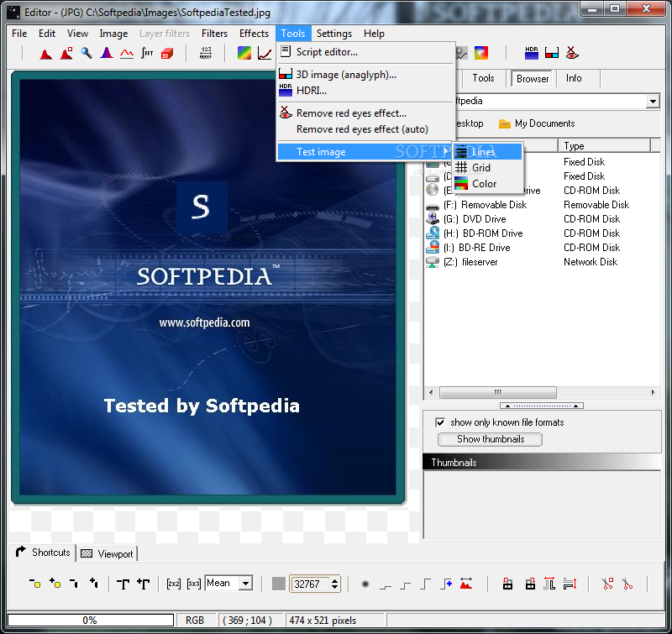Open the Mean method dropdown

245,583
